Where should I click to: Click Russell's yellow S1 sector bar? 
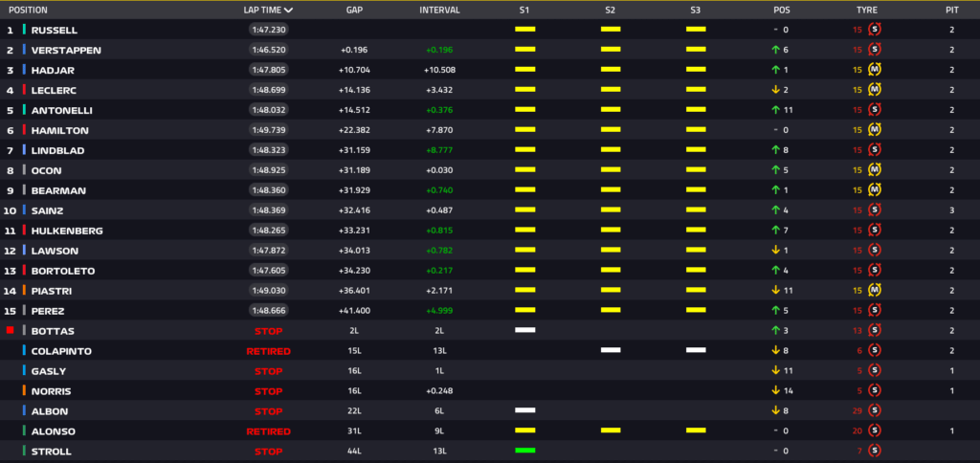coord(525,30)
